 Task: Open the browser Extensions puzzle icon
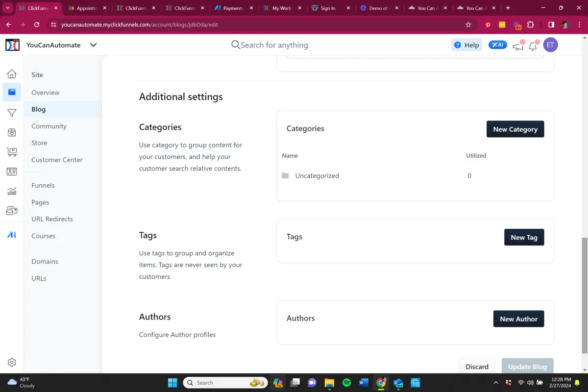(x=530, y=24)
